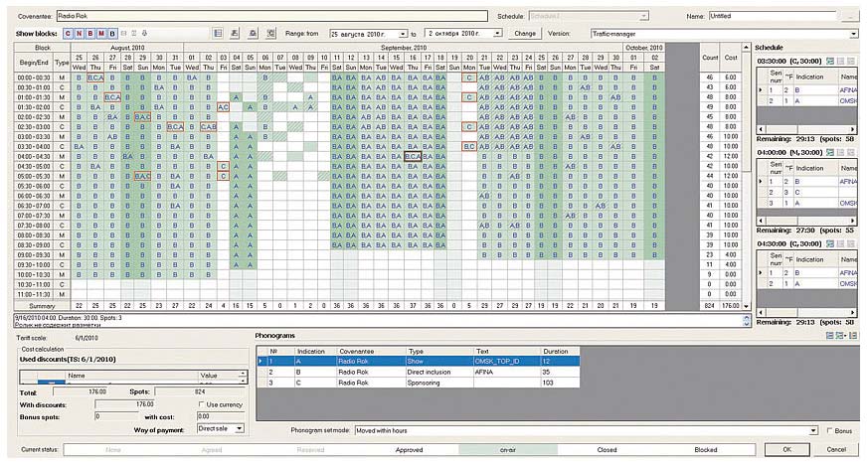Click the Duration column header in Phonograms
The image size is (868, 466).
560,351
